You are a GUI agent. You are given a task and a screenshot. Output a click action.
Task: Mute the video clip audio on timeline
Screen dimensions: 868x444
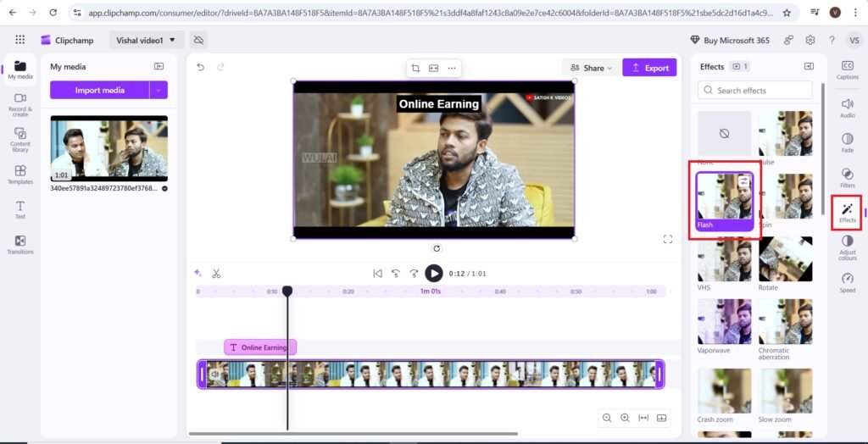point(214,375)
